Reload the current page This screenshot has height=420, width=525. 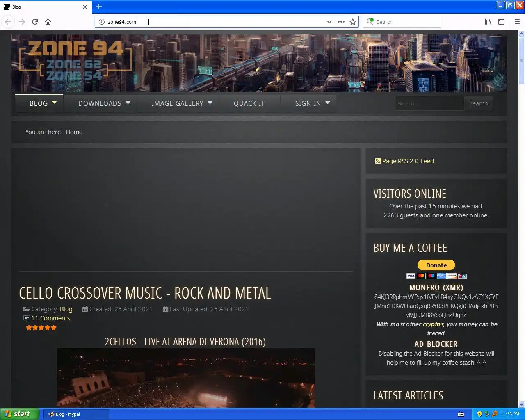coord(35,22)
